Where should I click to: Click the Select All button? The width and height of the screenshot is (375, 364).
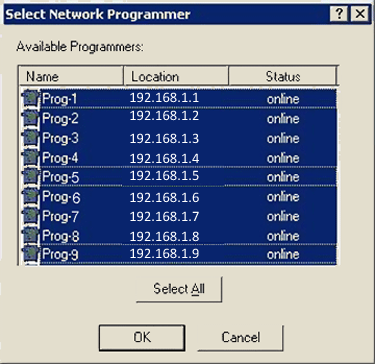click(x=179, y=289)
